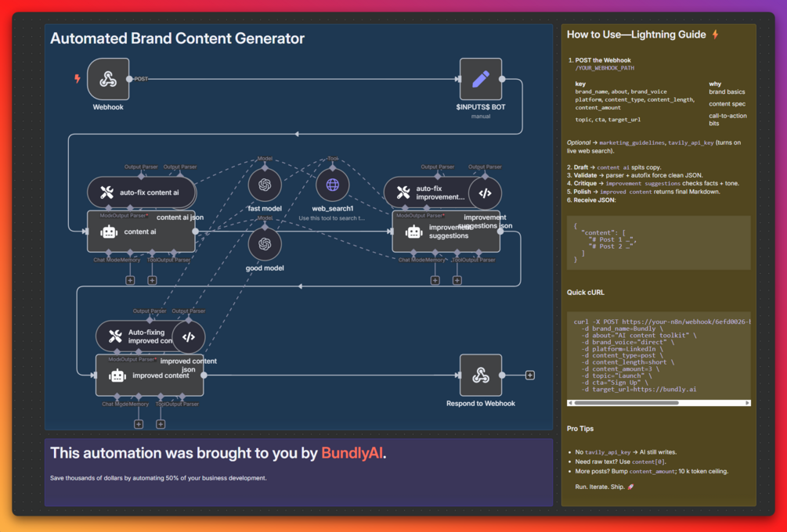Add node after Respond to Webhook output
The width and height of the screenshot is (787, 532).
529,375
